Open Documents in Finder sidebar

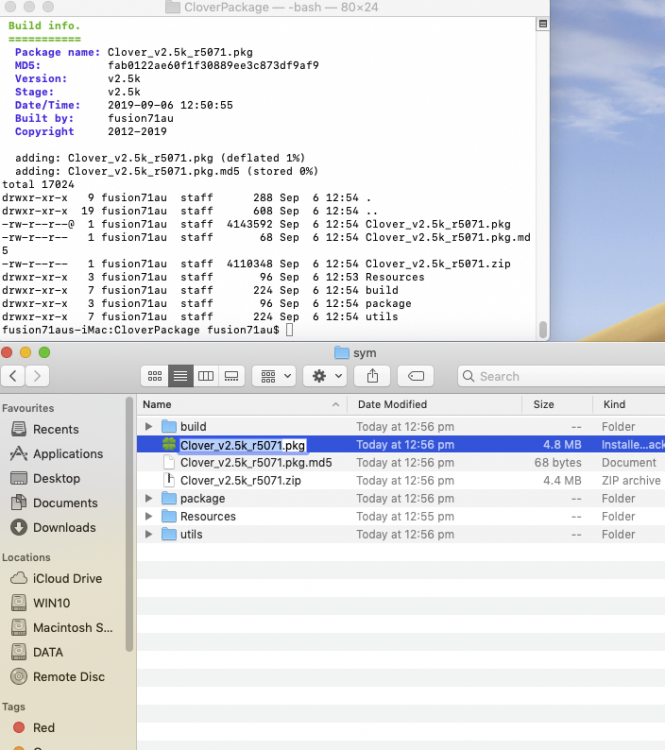[55, 503]
